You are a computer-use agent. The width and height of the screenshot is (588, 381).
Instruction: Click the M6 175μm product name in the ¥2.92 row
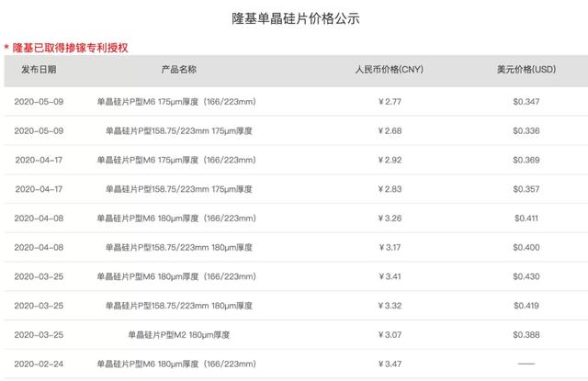coord(176,160)
